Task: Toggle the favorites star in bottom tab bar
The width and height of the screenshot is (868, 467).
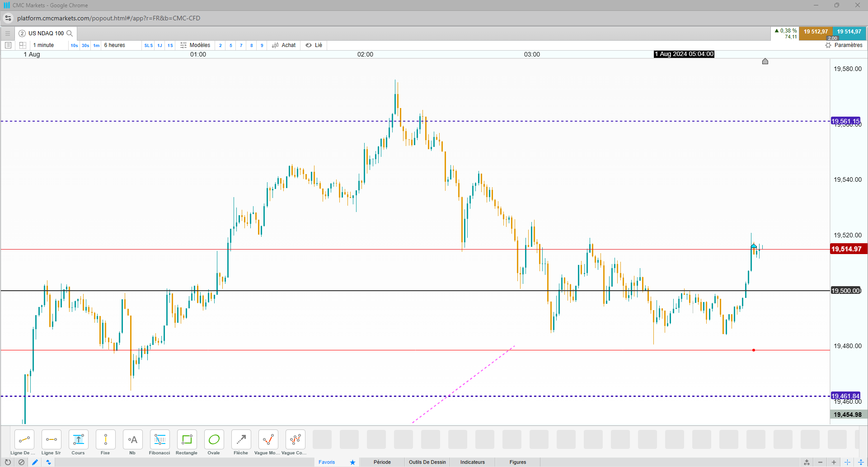Action: point(352,462)
